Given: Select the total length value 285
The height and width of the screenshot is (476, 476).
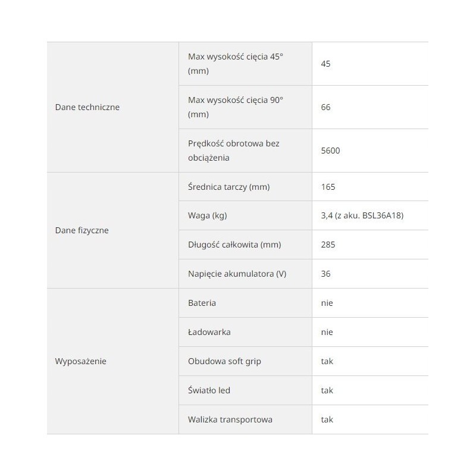Looking at the screenshot, I should 328,245.
